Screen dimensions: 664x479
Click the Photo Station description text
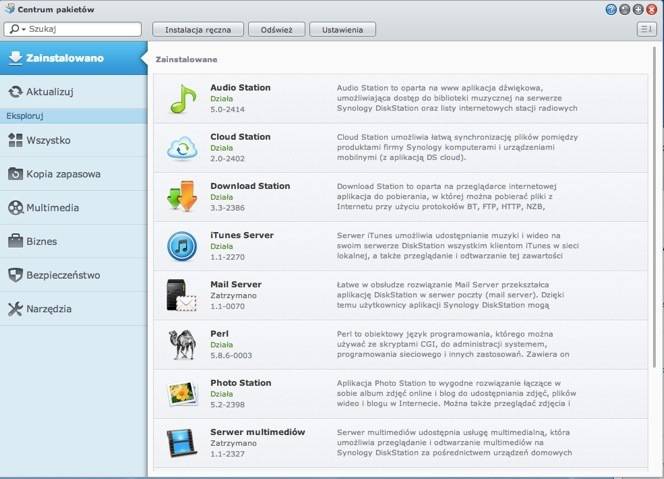pos(456,393)
